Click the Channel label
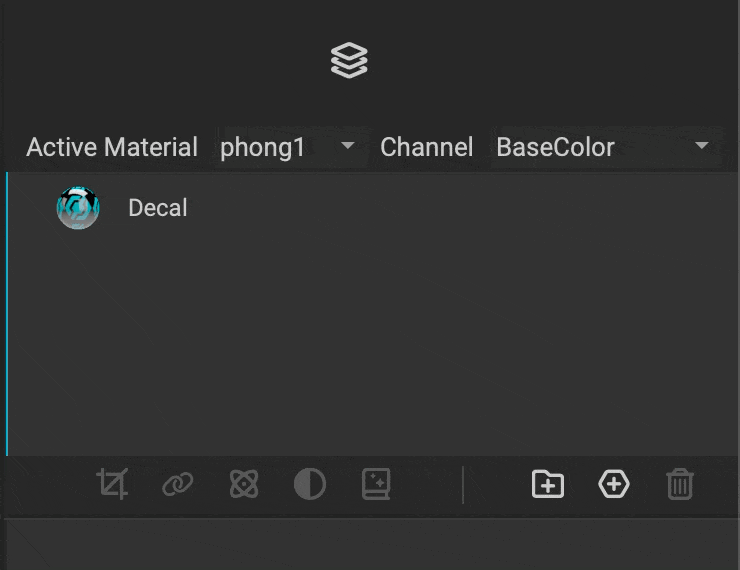Screen dimensions: 740x570 427,147
